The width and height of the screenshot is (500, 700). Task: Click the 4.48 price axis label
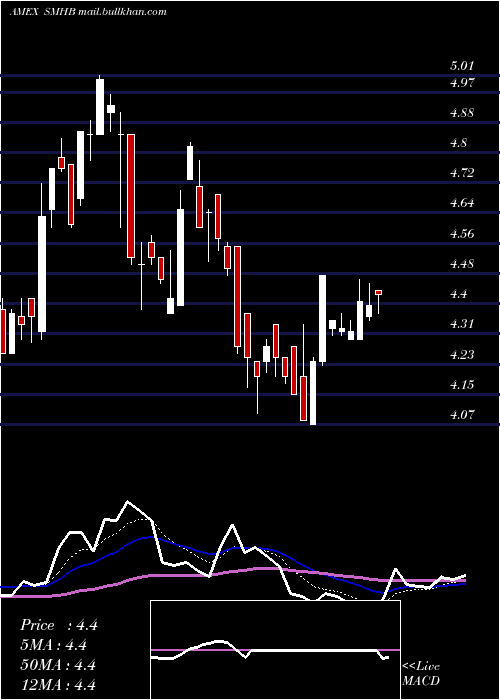click(x=461, y=263)
